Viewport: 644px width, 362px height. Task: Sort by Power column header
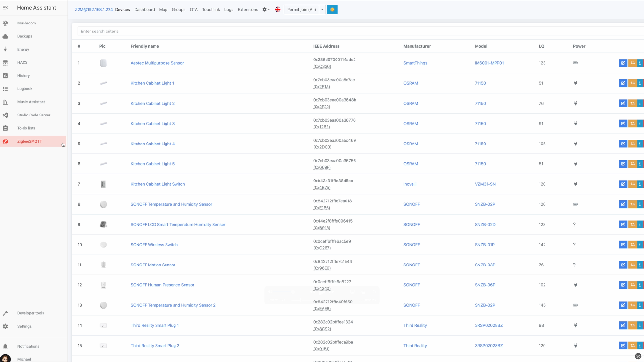579,46
